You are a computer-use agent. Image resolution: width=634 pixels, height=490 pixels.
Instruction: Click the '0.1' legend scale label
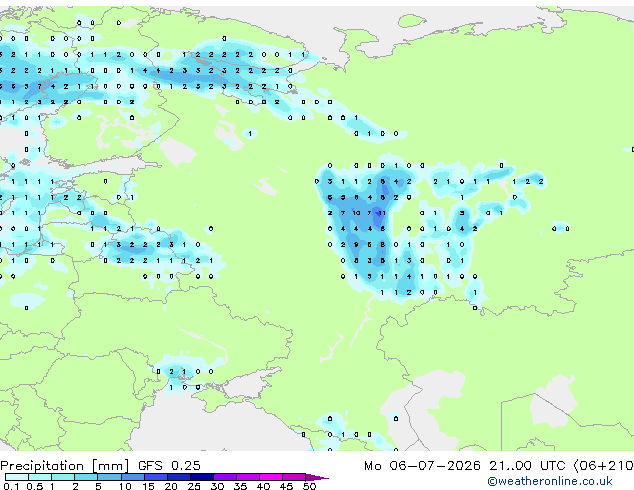[11, 486]
